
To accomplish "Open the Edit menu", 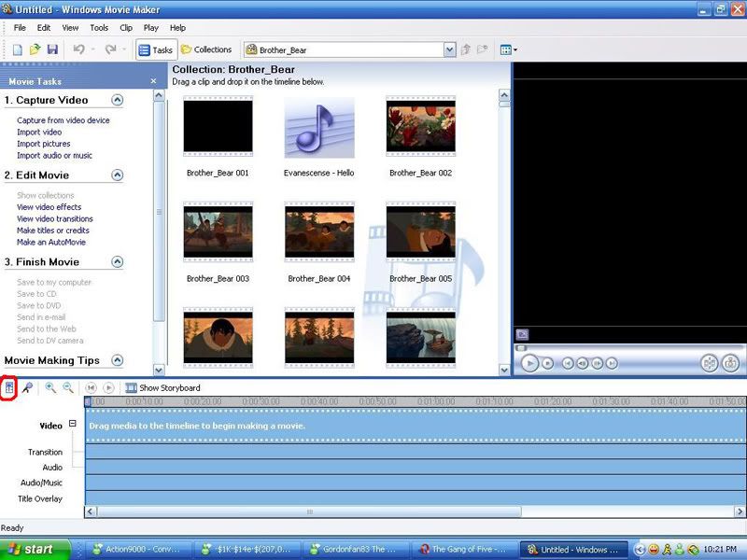I will [44, 28].
